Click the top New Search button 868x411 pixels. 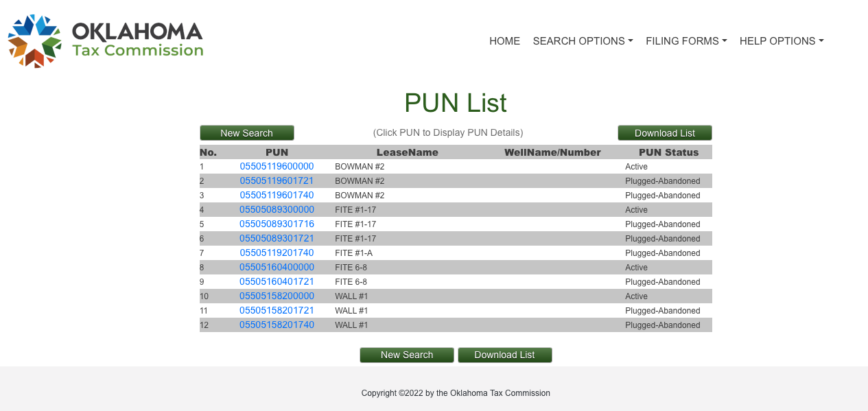(247, 133)
